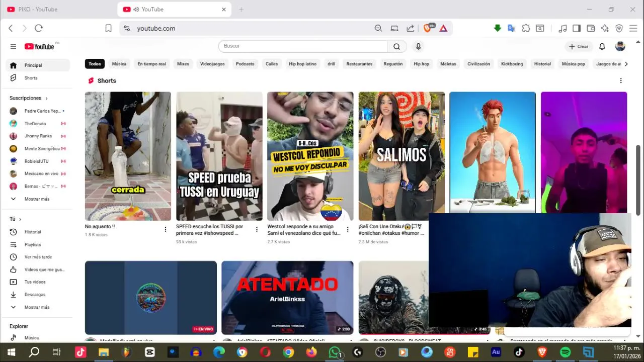Click the share page icon
644x362 pixels.
pyautogui.click(x=411, y=28)
